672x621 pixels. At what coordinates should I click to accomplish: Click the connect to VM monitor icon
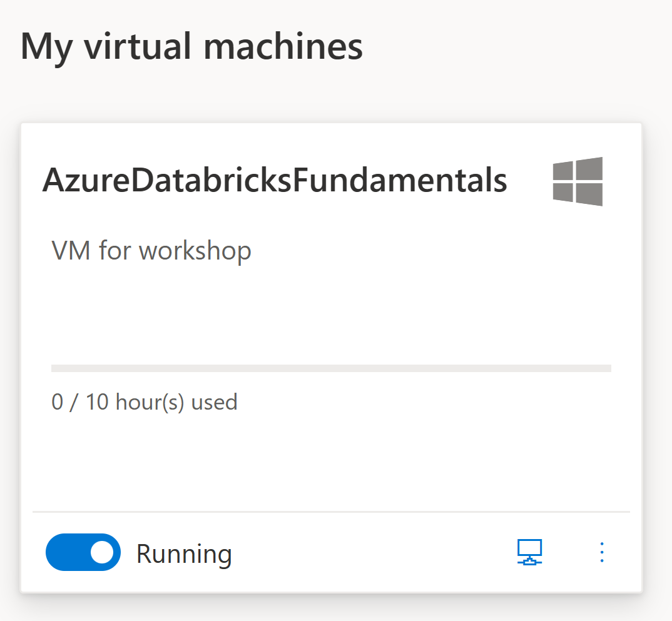click(529, 552)
